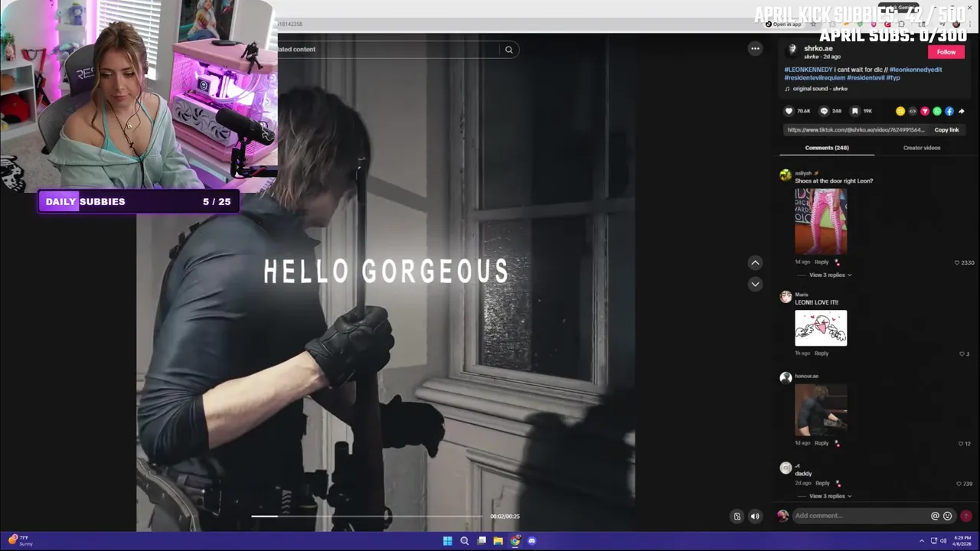980x551 pixels.
Task: Like Maris's comment with 3 likes
Action: point(964,354)
